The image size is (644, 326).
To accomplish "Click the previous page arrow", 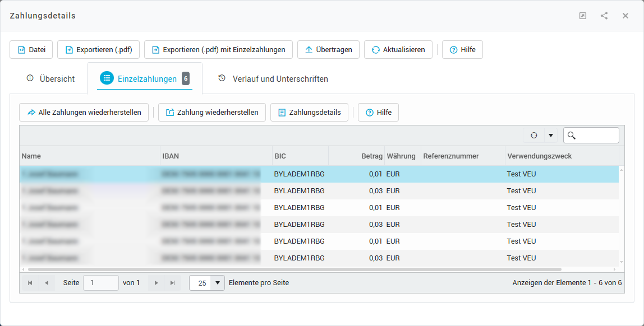I will click(x=47, y=283).
